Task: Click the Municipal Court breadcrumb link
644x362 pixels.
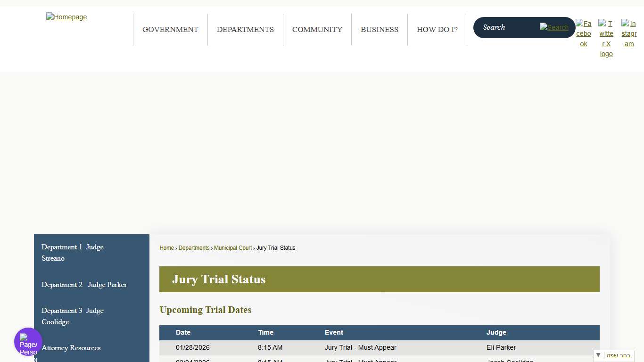Action: [x=232, y=247]
